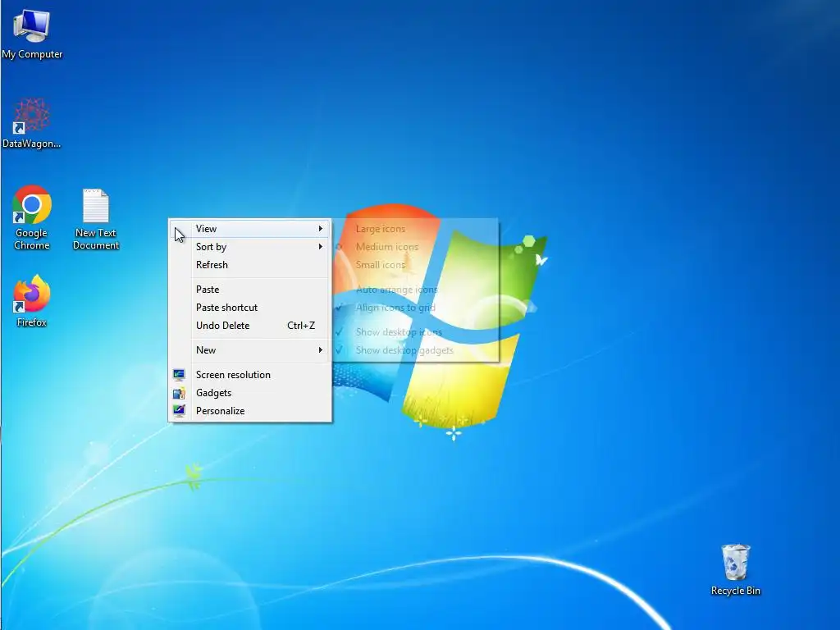The image size is (840, 630).
Task: Select the Google Chrome desktop shortcut
Action: [32, 218]
